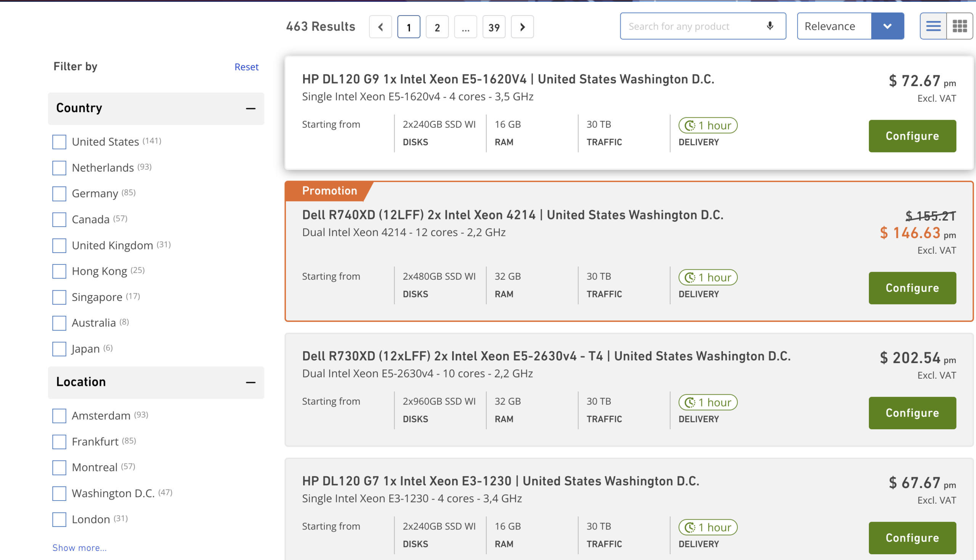Show more locations in the filter list
976x560 pixels.
pos(79,548)
